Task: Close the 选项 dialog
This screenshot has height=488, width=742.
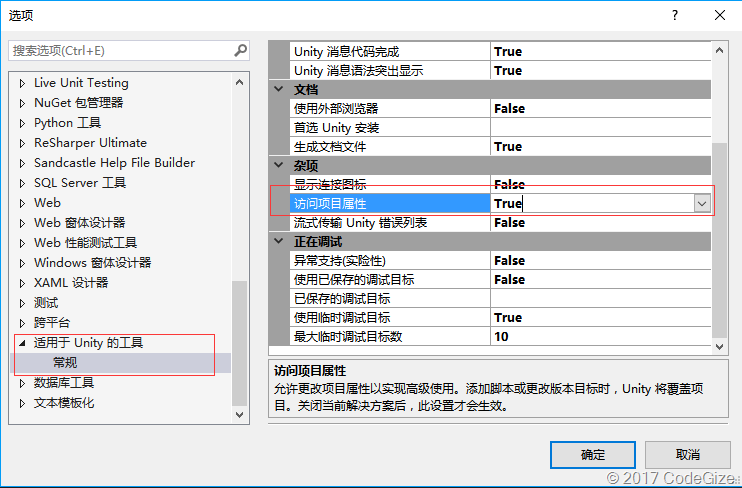Action: pos(720,15)
